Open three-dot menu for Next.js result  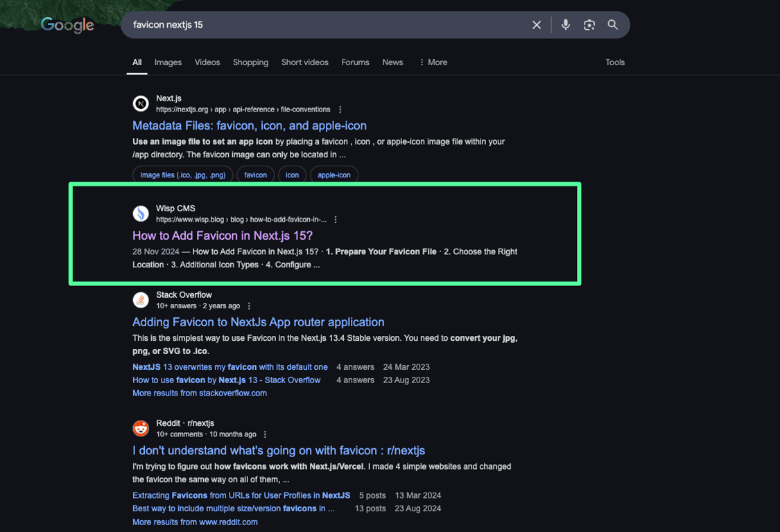coord(340,109)
